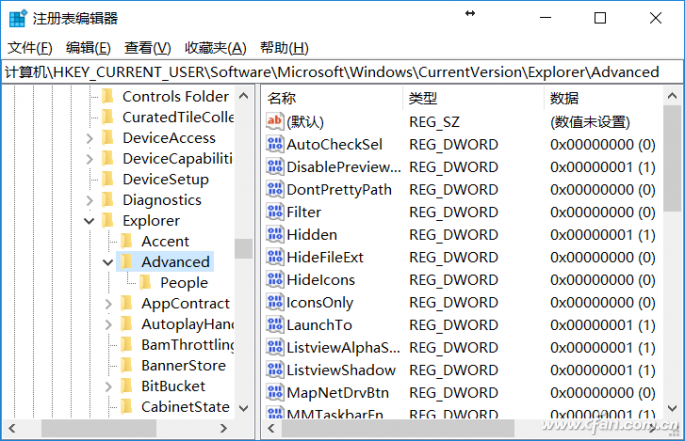This screenshot has width=685, height=441.
Task: Click the (数值未设置) data cell
Action: pos(590,122)
